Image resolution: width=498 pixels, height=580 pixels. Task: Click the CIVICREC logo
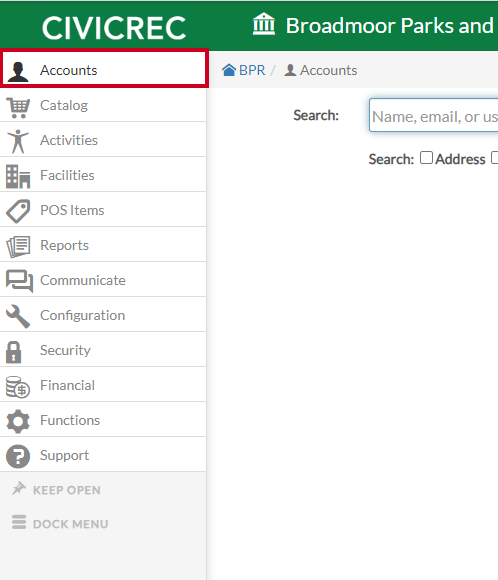(114, 28)
